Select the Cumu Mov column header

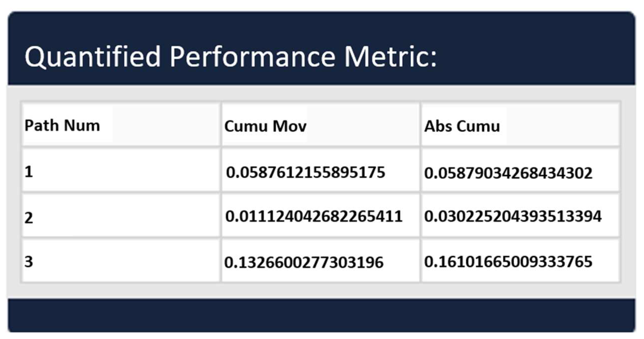point(265,126)
